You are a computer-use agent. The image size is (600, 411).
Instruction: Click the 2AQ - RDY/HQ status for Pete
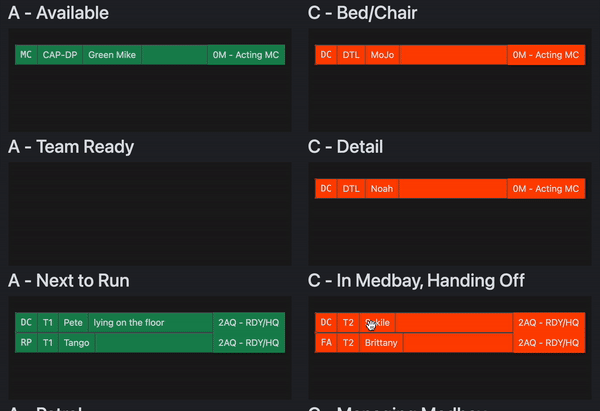(x=248, y=322)
